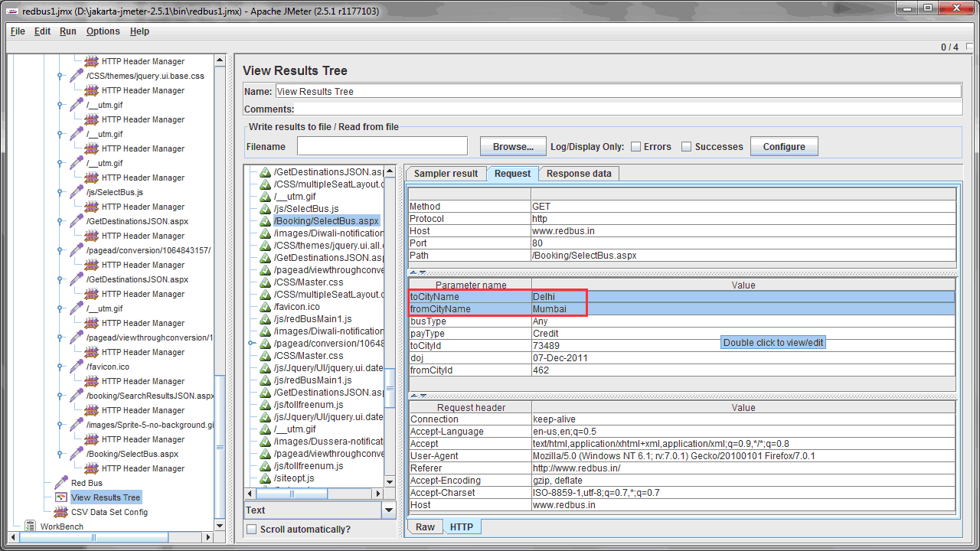
Task: Select the pipette icon for /pagead/conversion/1064843157/
Action: (x=76, y=250)
